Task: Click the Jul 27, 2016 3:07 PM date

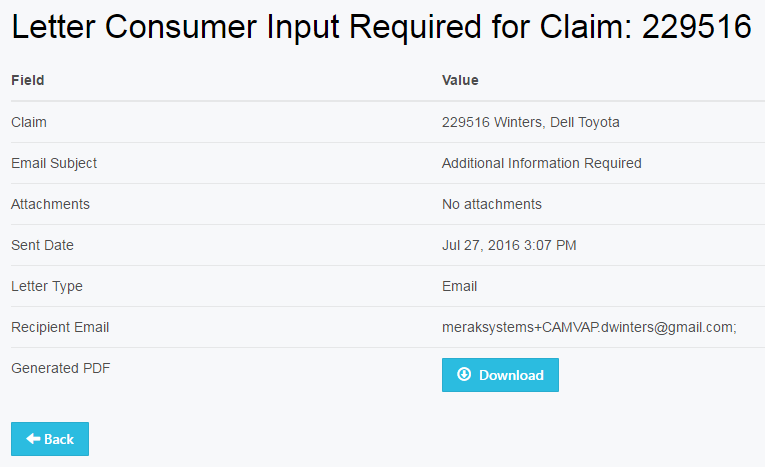Action: (x=508, y=245)
